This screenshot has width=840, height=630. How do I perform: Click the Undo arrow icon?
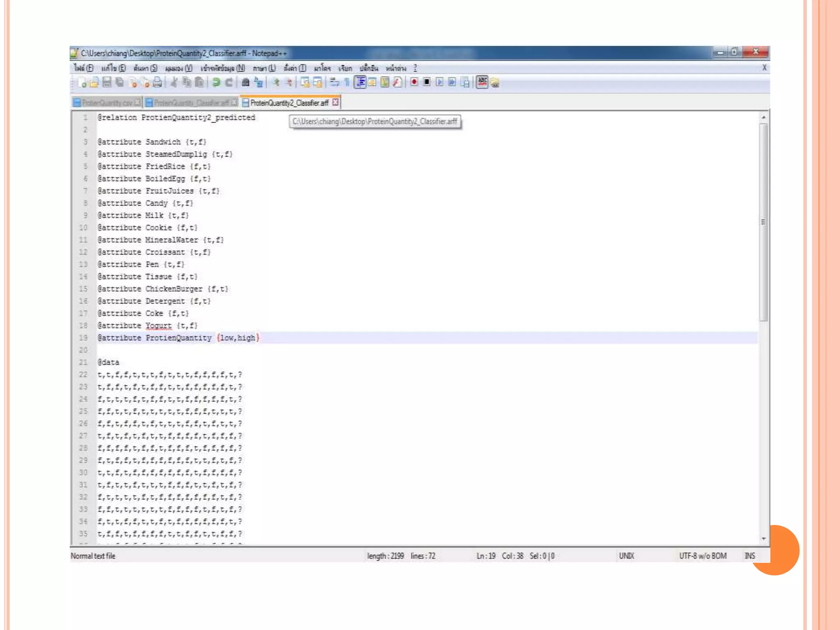pos(216,82)
